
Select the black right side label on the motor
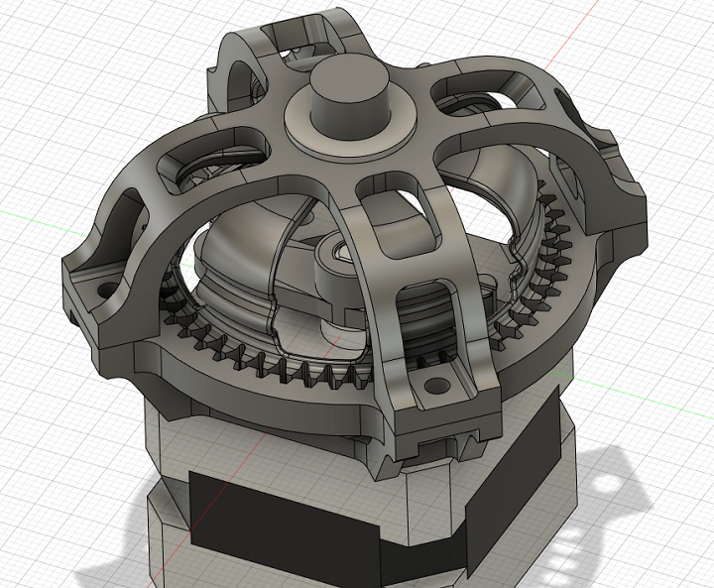point(513,482)
